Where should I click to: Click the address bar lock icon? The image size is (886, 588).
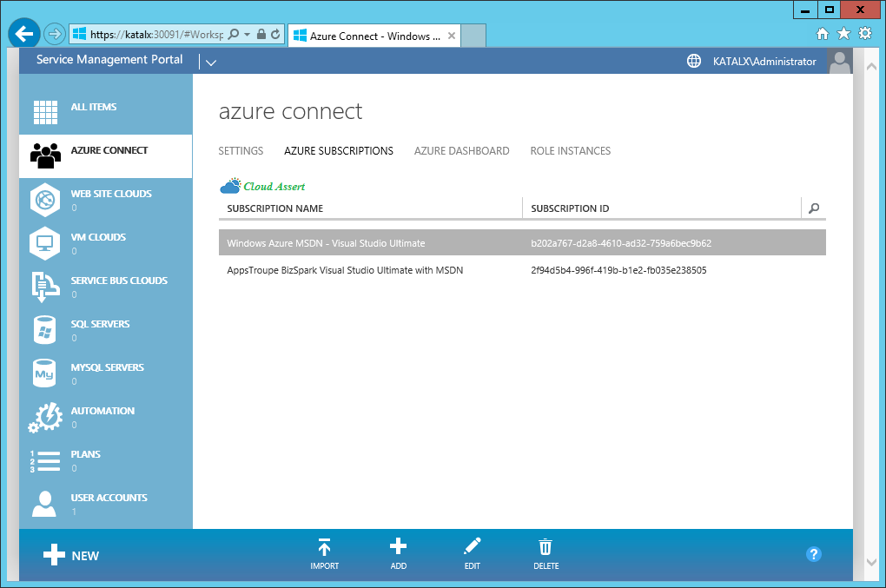pyautogui.click(x=261, y=35)
